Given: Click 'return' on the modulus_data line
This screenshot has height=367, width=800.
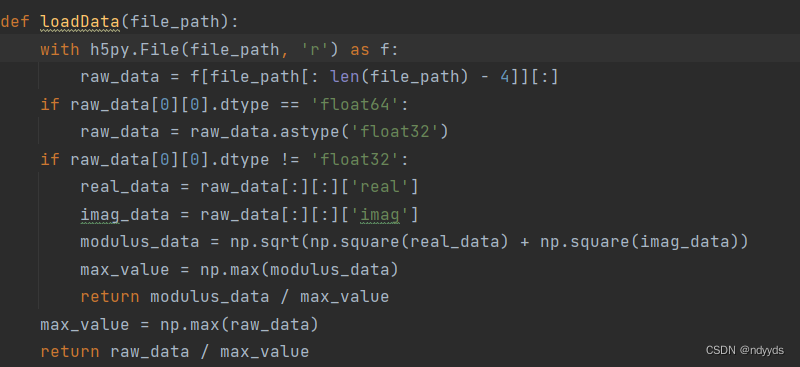Looking at the screenshot, I should point(110,297).
